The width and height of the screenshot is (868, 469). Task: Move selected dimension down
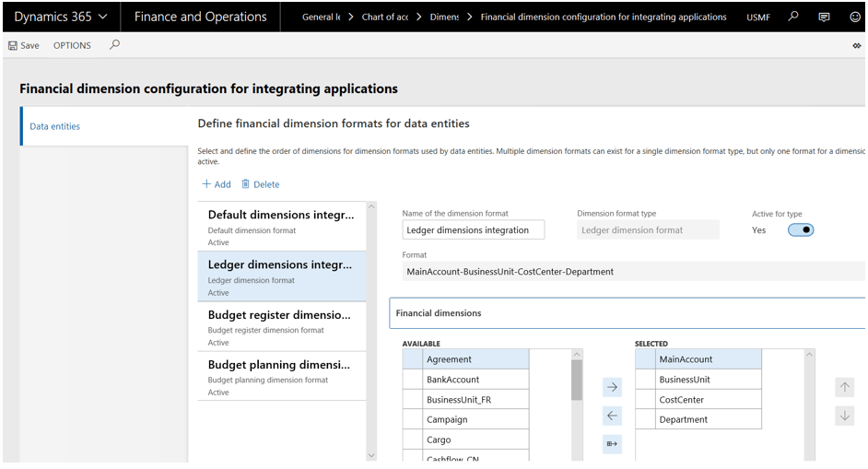pos(844,416)
